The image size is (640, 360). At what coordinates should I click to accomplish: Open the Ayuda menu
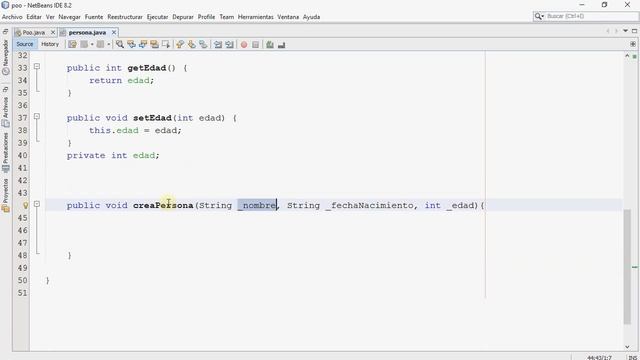pyautogui.click(x=311, y=17)
